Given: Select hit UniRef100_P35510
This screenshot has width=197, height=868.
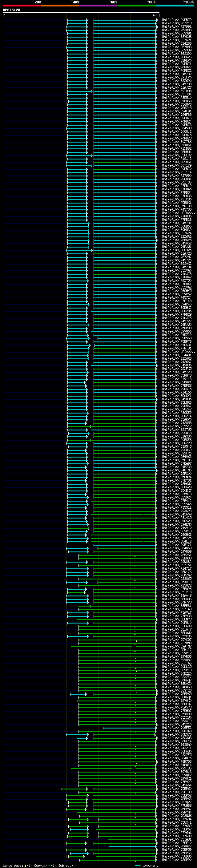Looking at the screenshot, I should (x=177, y=98).
